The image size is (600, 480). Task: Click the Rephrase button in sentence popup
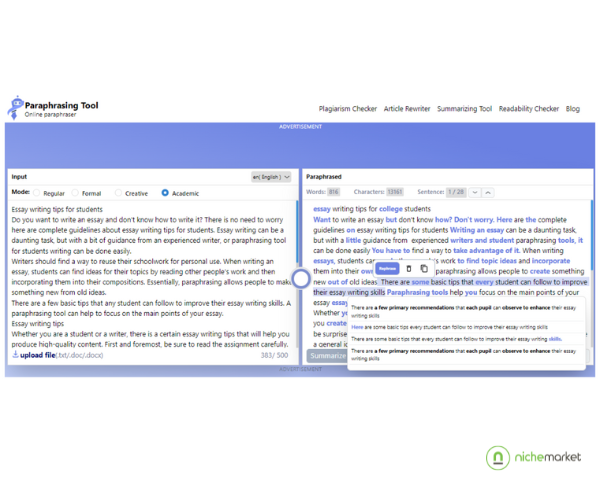coord(387,269)
